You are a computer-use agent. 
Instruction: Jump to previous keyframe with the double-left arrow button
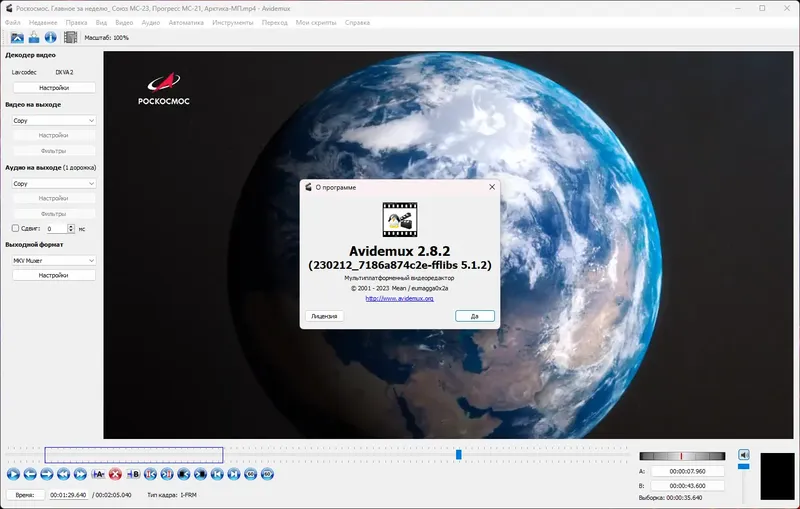(x=63, y=474)
